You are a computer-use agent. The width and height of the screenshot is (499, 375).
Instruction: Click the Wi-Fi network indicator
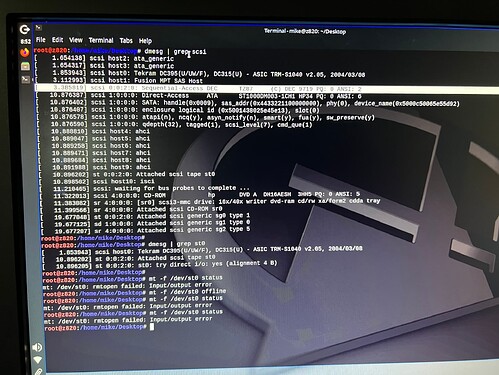pos(38,360)
